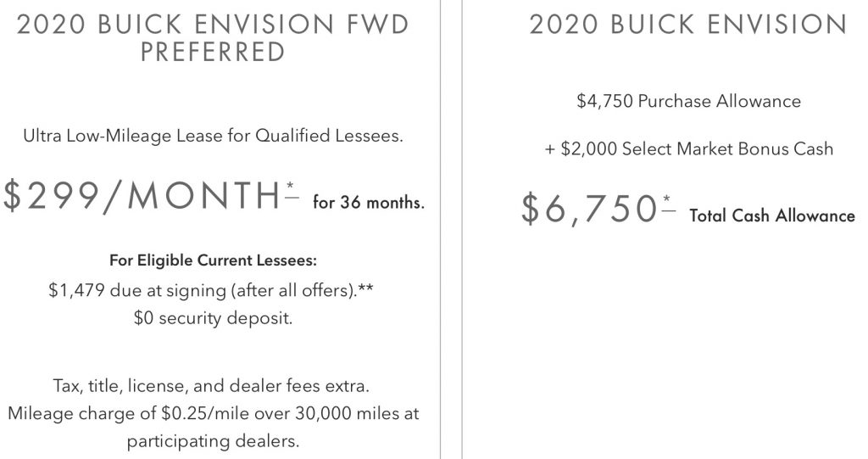Click the $299/MONTH lease price
This screenshot has width=868, height=459.
[142, 196]
